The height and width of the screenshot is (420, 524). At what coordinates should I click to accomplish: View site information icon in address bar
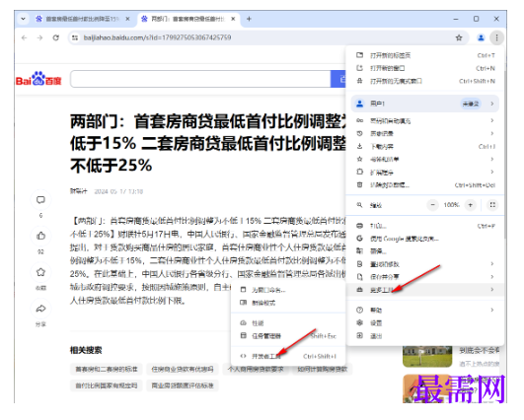[x=75, y=37]
